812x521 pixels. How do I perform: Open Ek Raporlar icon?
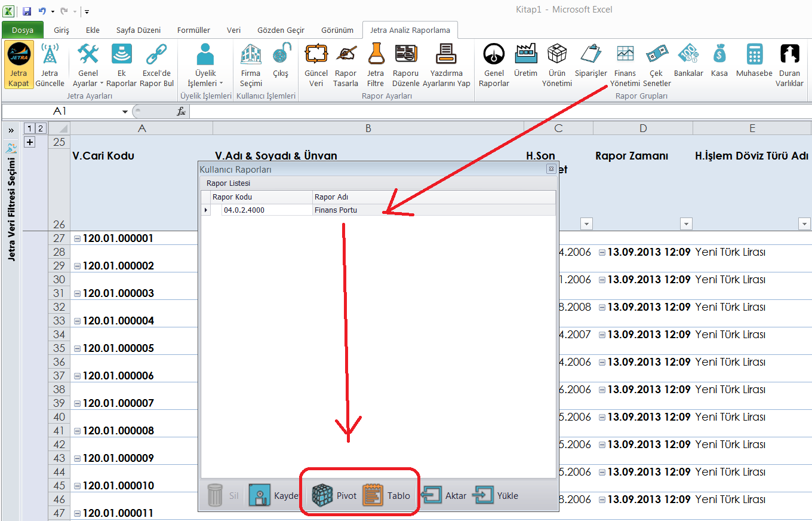click(x=122, y=55)
